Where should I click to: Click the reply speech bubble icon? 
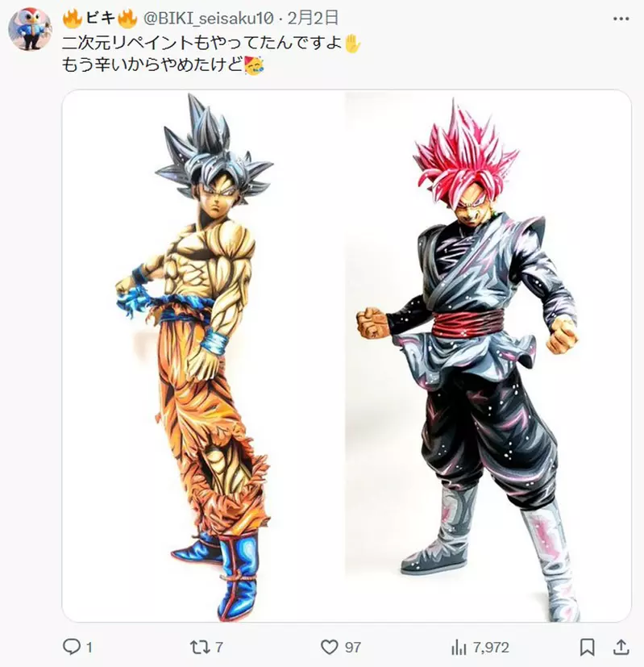(x=72, y=647)
